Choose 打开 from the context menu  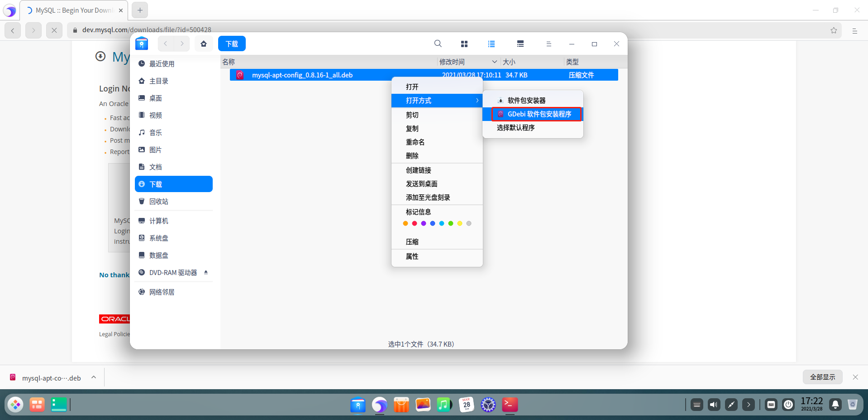(437, 87)
